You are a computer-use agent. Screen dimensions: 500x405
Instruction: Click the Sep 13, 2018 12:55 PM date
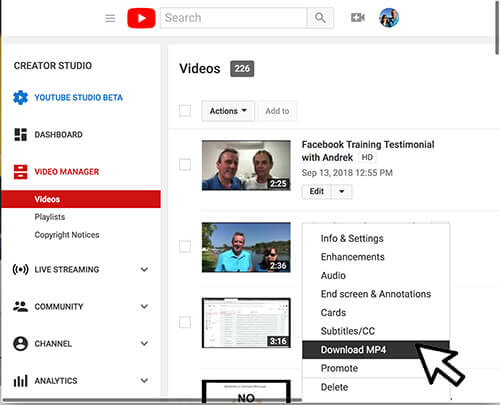click(x=347, y=173)
